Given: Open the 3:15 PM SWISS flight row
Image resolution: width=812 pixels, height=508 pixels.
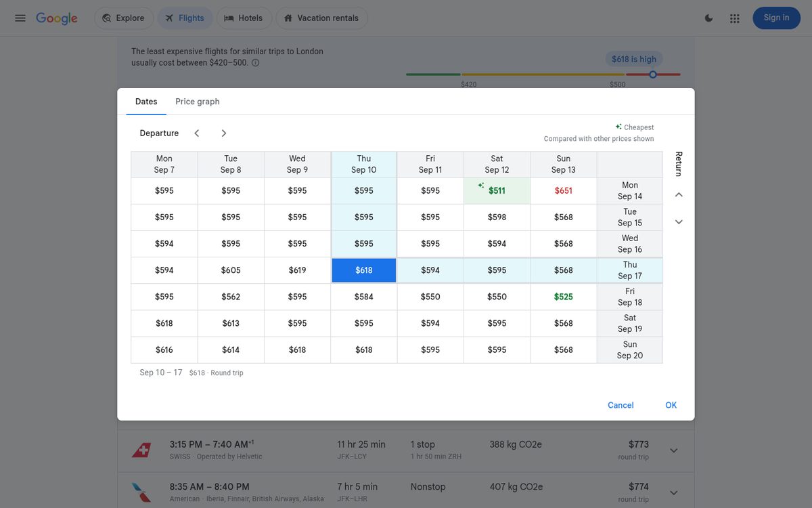Looking at the screenshot, I should tap(406, 450).
